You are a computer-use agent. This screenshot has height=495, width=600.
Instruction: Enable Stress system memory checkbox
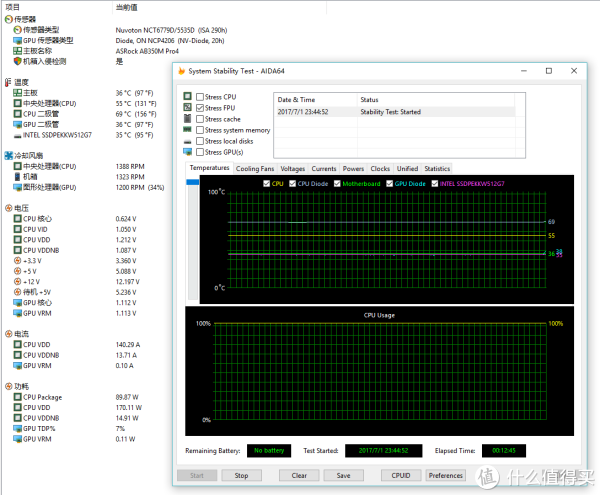click(200, 130)
